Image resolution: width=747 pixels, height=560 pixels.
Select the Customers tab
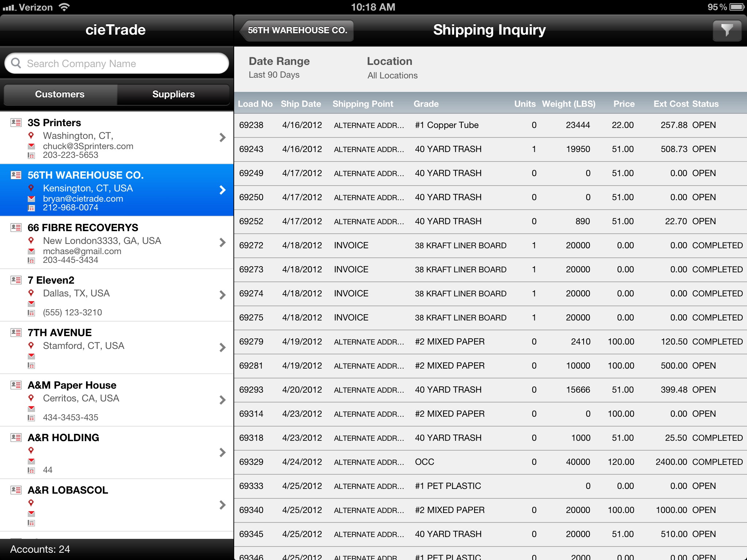(59, 94)
